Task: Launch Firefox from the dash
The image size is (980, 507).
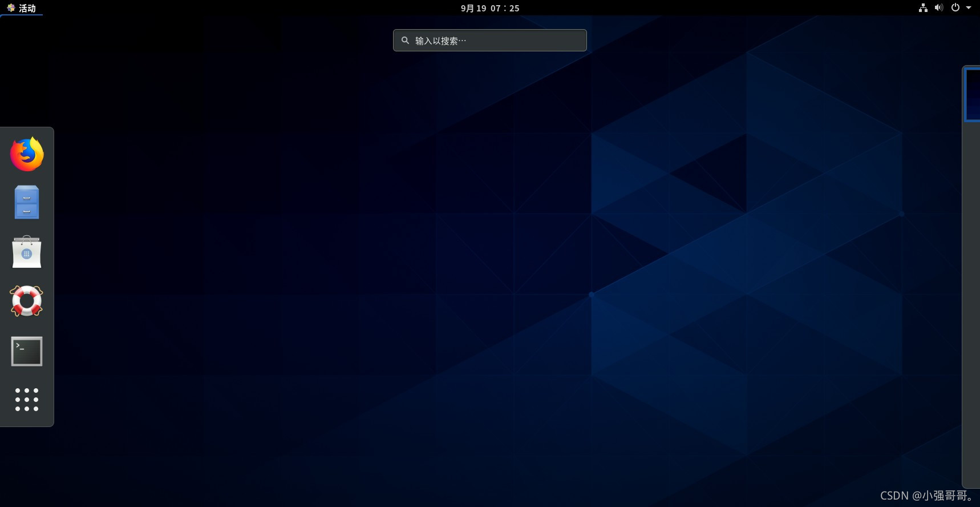Action: coord(27,154)
